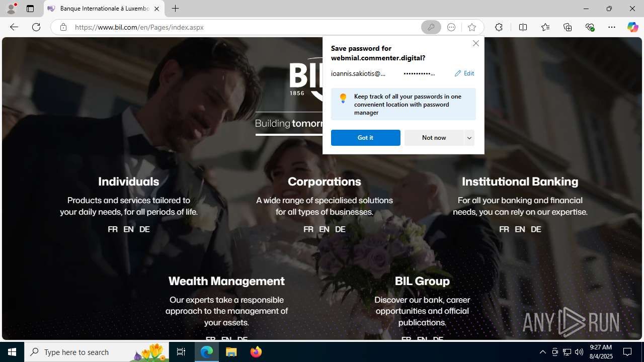Click the masked password field

pos(419,73)
